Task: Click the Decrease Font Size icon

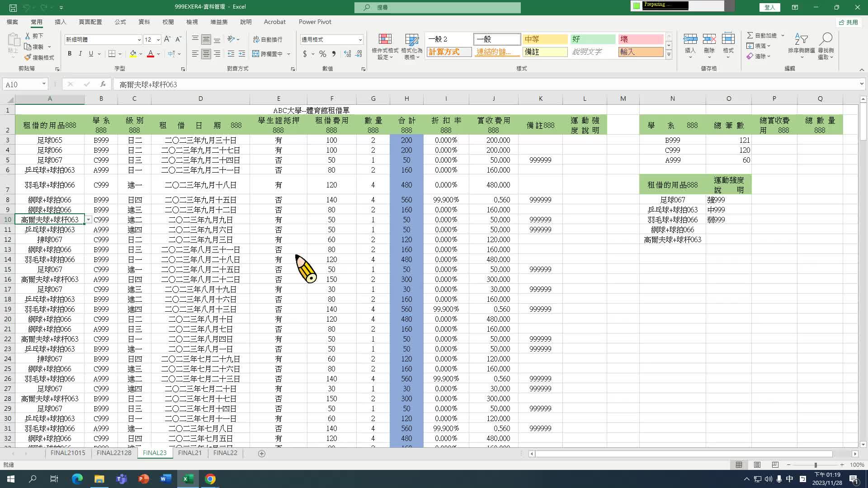Action: tap(178, 39)
